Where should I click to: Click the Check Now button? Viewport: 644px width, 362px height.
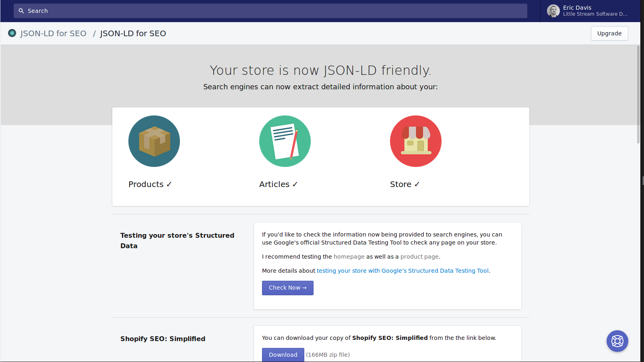coord(288,288)
